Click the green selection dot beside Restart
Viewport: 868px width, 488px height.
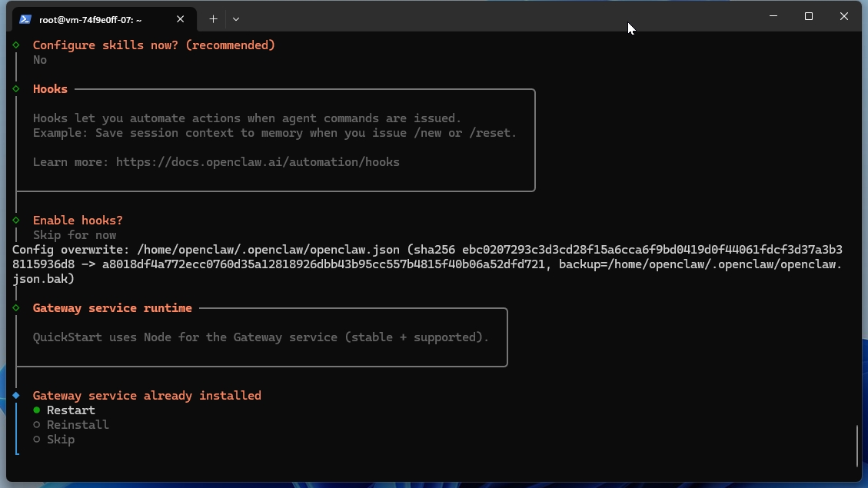pyautogui.click(x=36, y=410)
